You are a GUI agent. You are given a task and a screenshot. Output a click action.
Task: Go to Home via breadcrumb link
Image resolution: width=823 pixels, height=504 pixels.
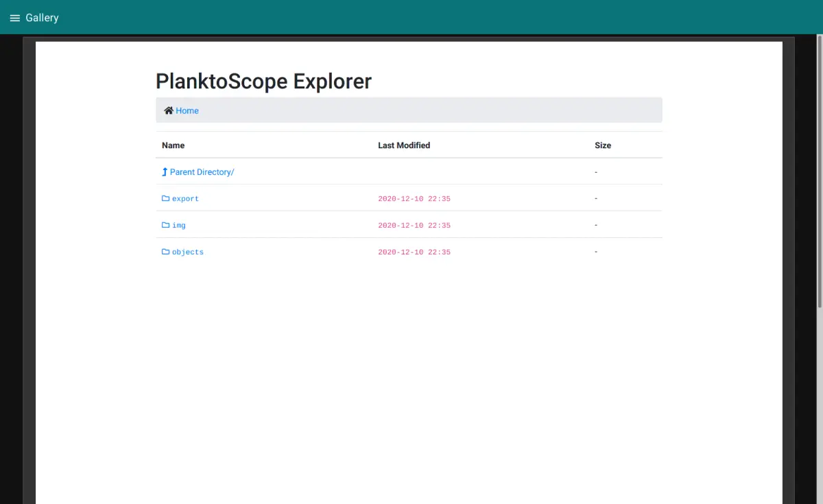pos(187,110)
